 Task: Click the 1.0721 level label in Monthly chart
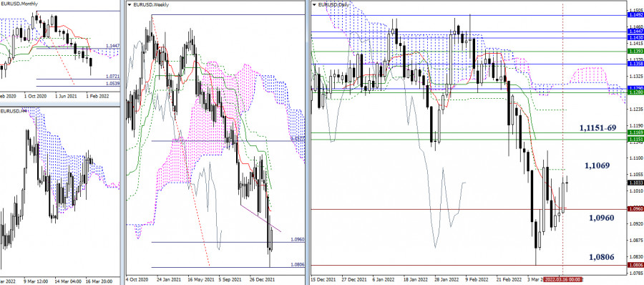[x=112, y=77]
